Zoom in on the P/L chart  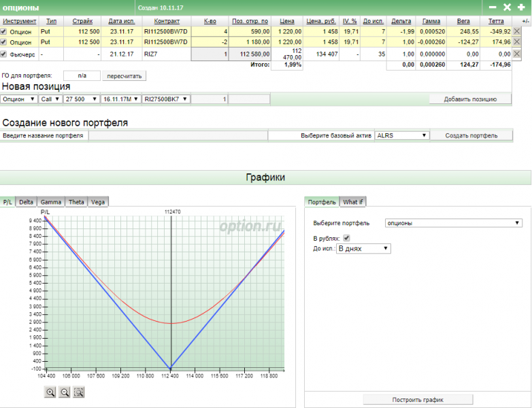click(50, 392)
